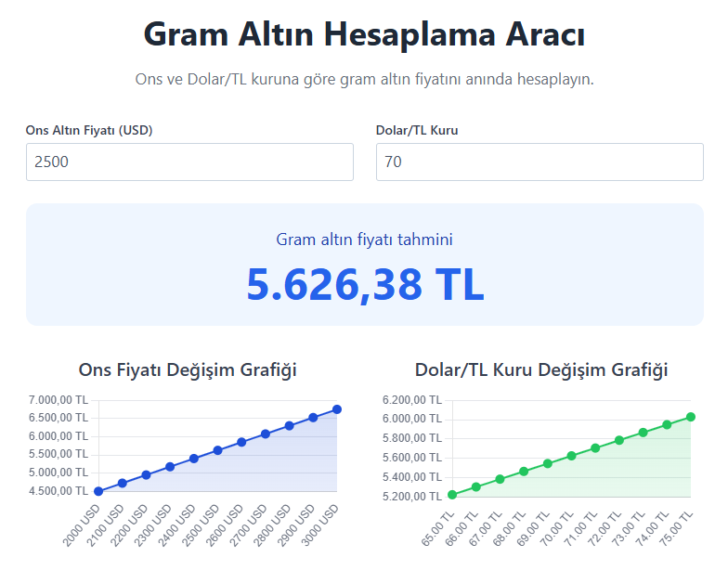
Task: Click the 65.00 TL green data point
Action: (x=452, y=495)
